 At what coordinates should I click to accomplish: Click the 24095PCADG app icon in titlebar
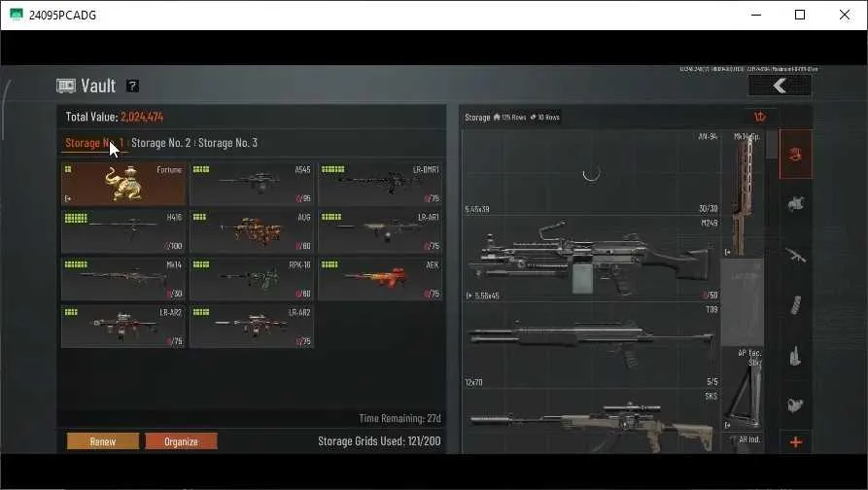click(17, 15)
